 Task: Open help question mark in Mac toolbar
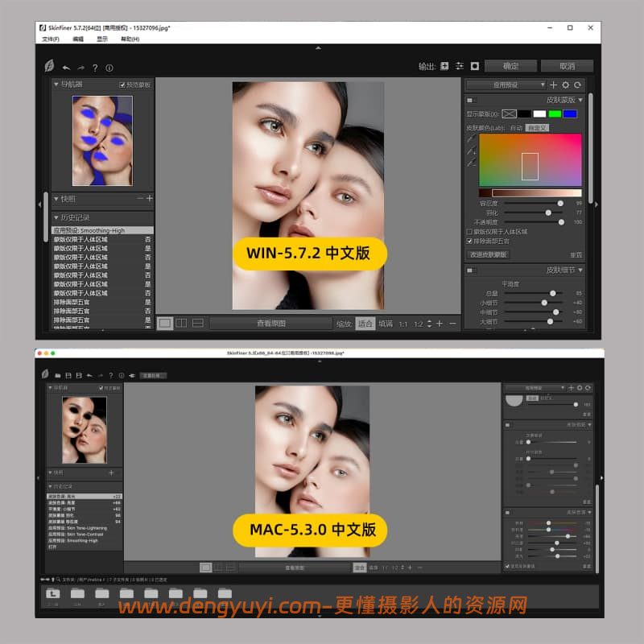pyautogui.click(x=111, y=375)
